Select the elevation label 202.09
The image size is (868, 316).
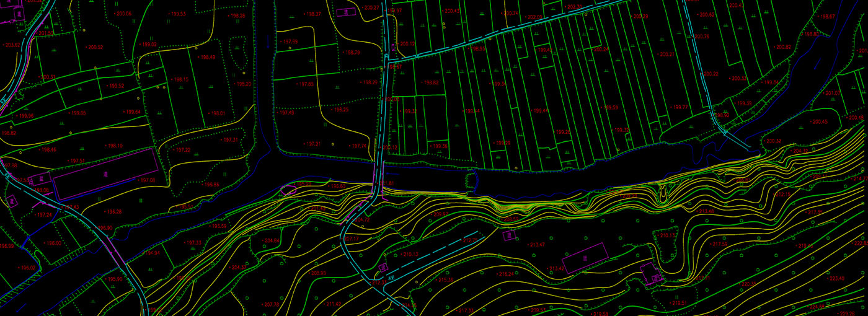point(533,17)
